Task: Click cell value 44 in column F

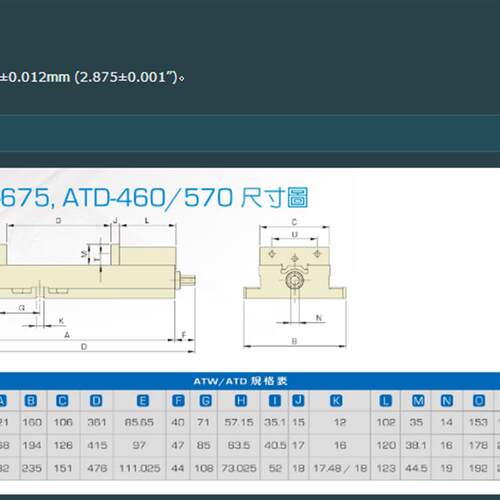Action: pyautogui.click(x=178, y=468)
